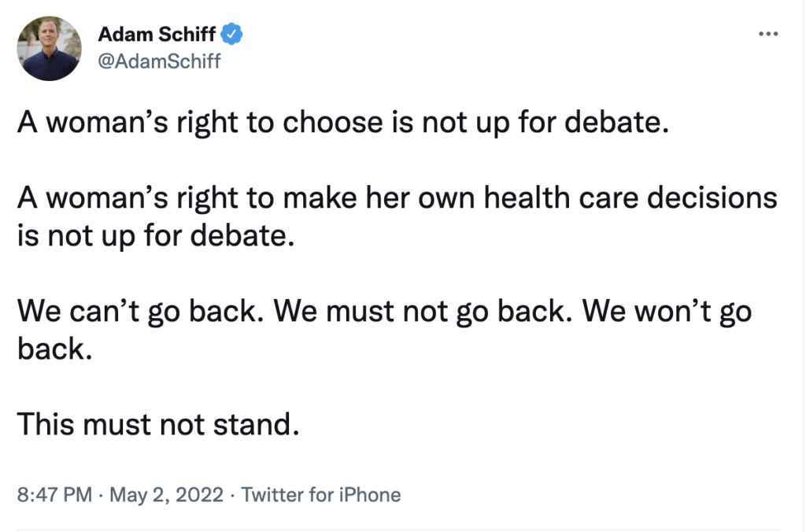Image resolution: width=806 pixels, height=532 pixels.
Task: Click the May 2, 2022 date
Action: (165, 495)
